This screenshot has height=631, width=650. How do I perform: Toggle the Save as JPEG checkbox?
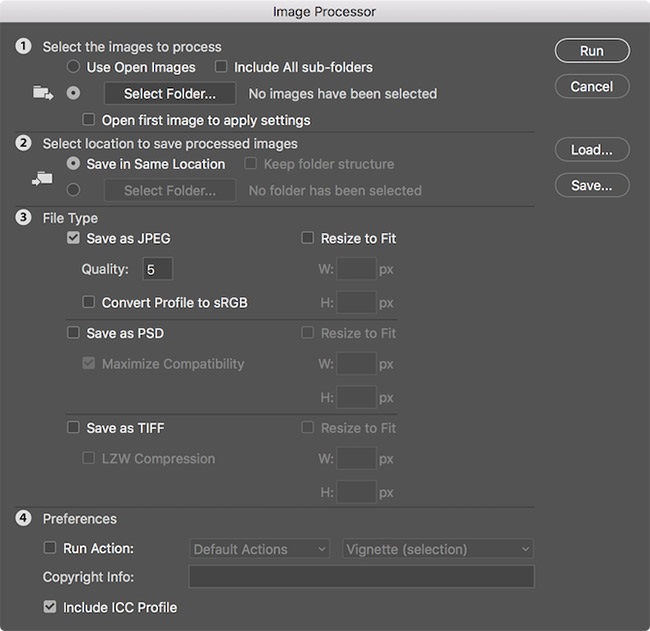73,239
